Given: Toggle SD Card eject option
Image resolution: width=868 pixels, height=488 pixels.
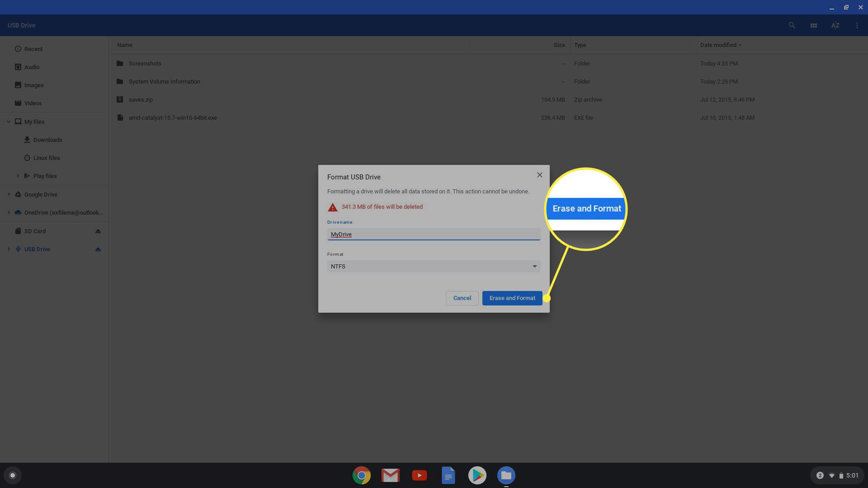Looking at the screenshot, I should pyautogui.click(x=98, y=231).
